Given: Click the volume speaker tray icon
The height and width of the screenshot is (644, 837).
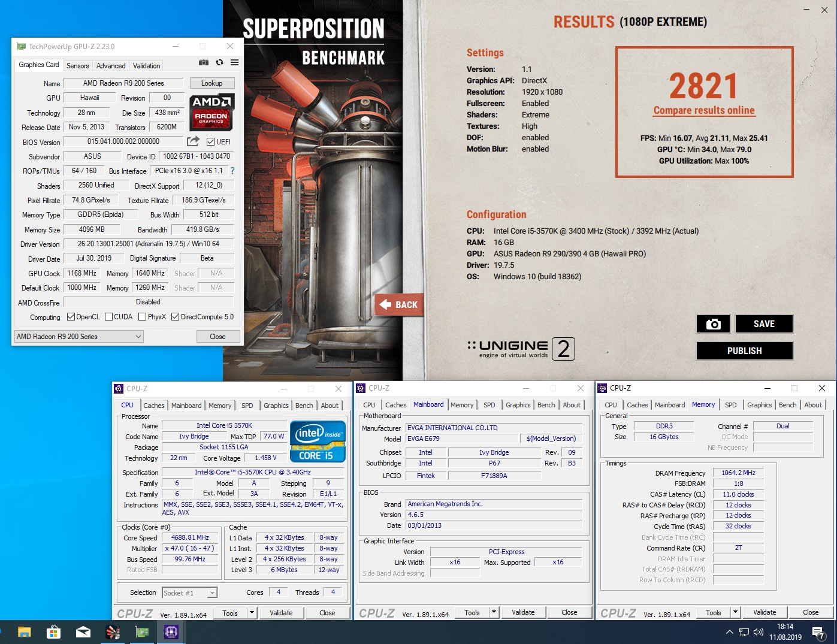Looking at the screenshot, I should tap(759, 632).
